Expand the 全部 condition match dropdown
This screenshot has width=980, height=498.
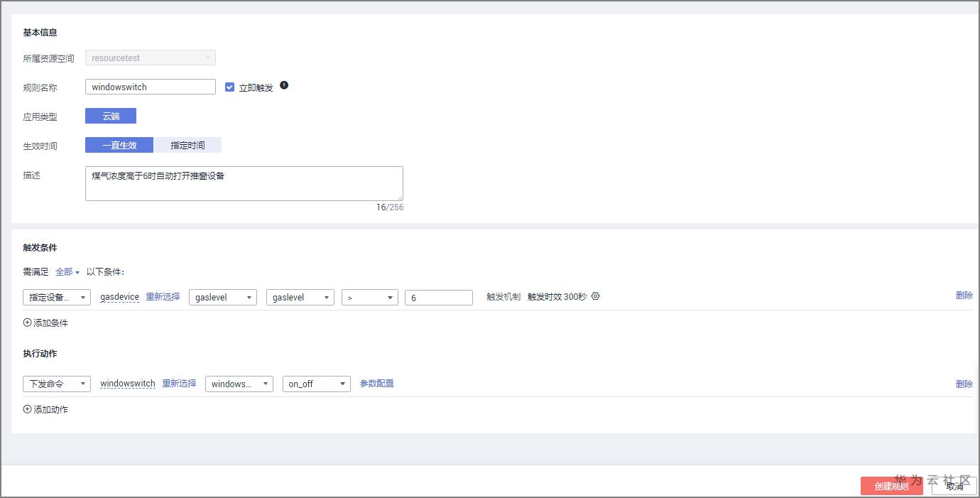(x=67, y=272)
